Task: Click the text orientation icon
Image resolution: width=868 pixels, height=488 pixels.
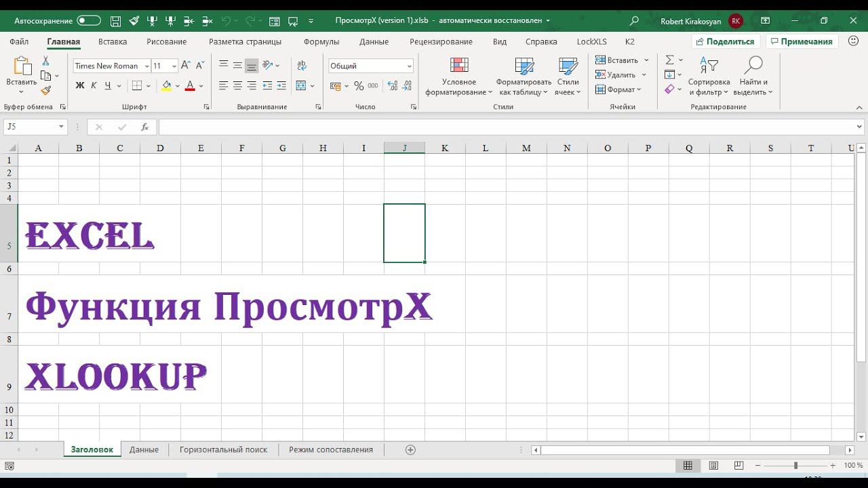Action: click(x=268, y=65)
